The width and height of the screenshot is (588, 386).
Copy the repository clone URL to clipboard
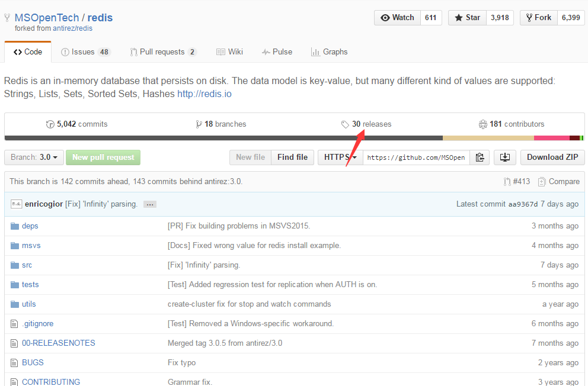tap(480, 157)
